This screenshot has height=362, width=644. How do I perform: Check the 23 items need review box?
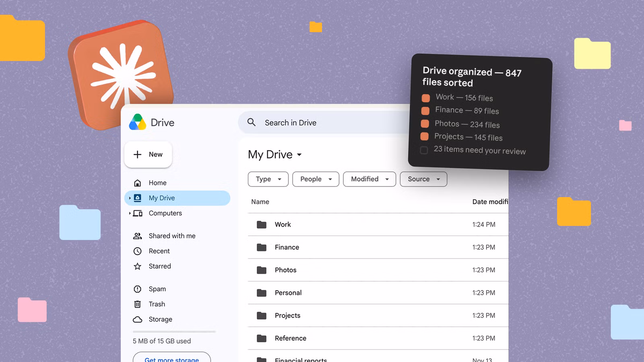pyautogui.click(x=424, y=150)
